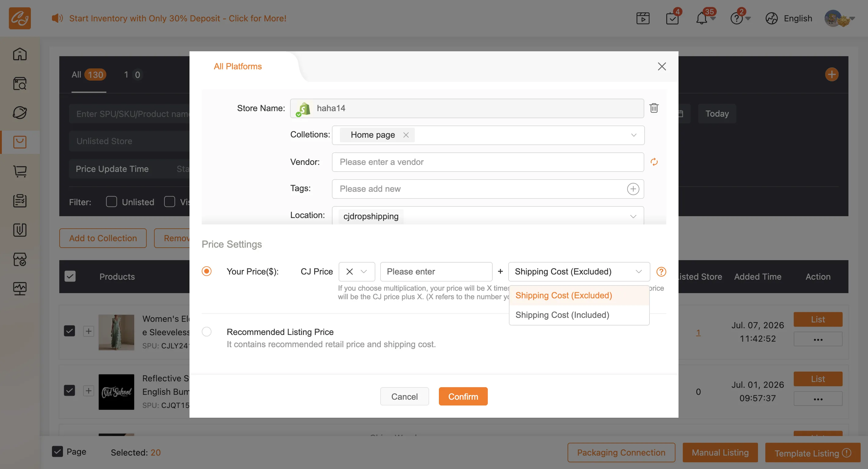Toggle the Unlisted filter checkbox
Image resolution: width=868 pixels, height=469 pixels.
pyautogui.click(x=111, y=202)
